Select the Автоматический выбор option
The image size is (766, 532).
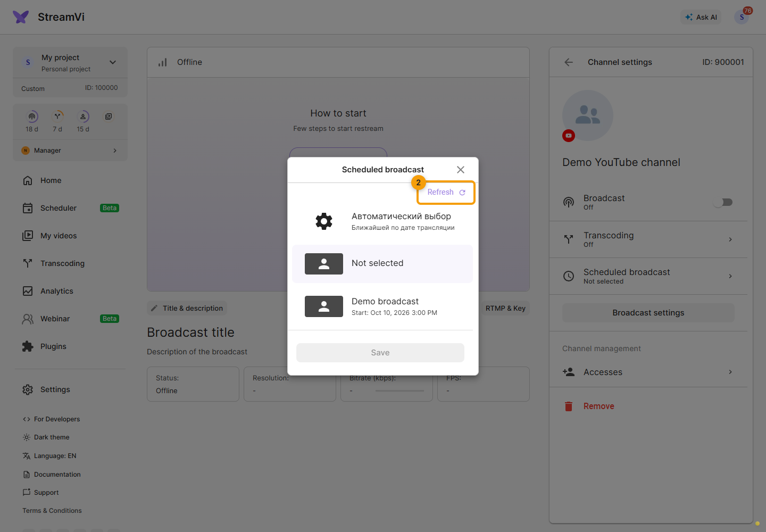(382, 221)
